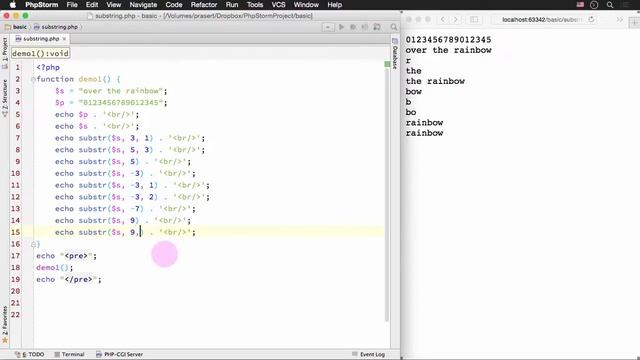Click the Debug bug icon in toolbar
The height and width of the screenshot is (360, 640).
point(353,27)
